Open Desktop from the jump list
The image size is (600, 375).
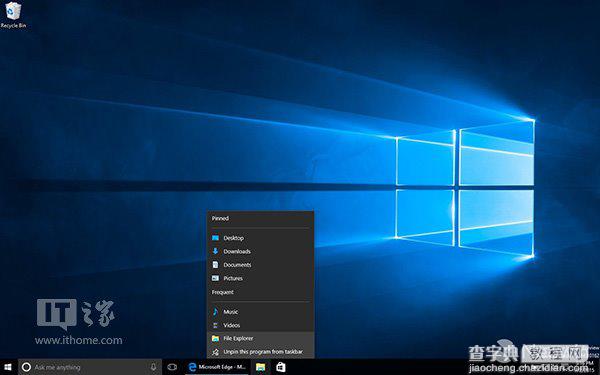click(x=261, y=238)
